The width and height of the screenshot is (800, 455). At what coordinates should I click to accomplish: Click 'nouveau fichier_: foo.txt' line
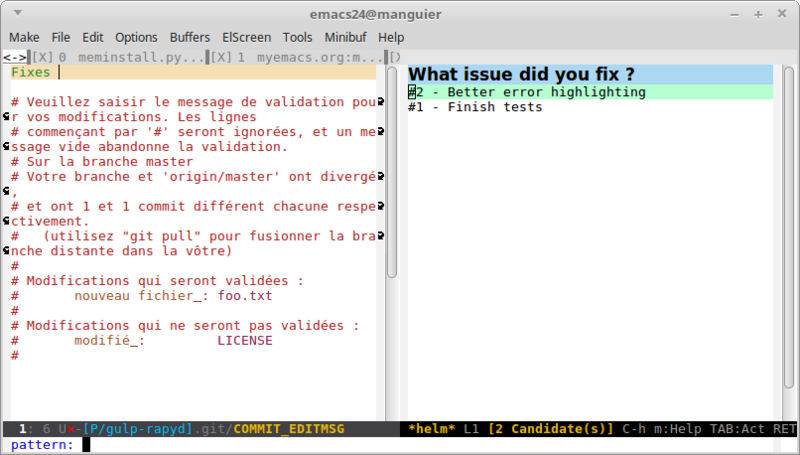click(x=142, y=296)
